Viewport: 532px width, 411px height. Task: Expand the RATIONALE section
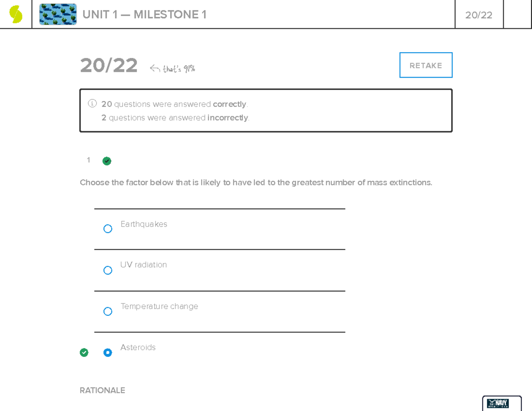click(x=102, y=390)
